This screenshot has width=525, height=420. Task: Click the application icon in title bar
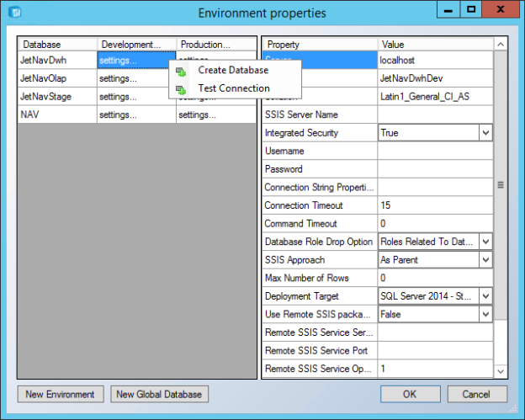pos(15,13)
